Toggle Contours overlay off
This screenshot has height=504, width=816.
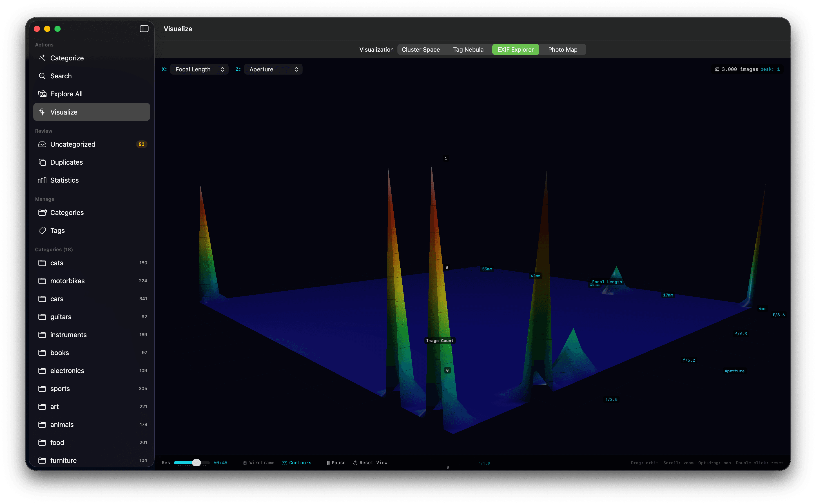[297, 463]
